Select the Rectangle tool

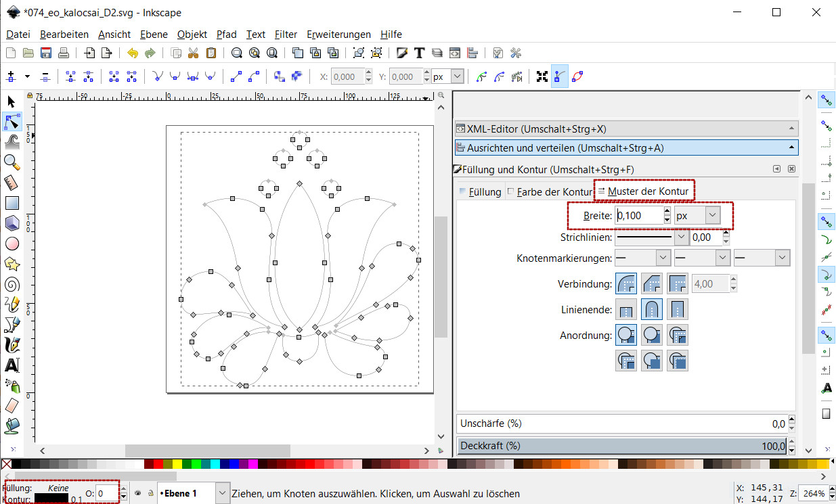coord(12,202)
